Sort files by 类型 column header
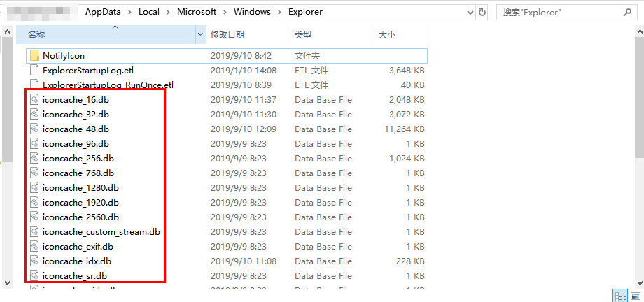Image resolution: width=644 pixels, height=302 pixels. coord(303,34)
